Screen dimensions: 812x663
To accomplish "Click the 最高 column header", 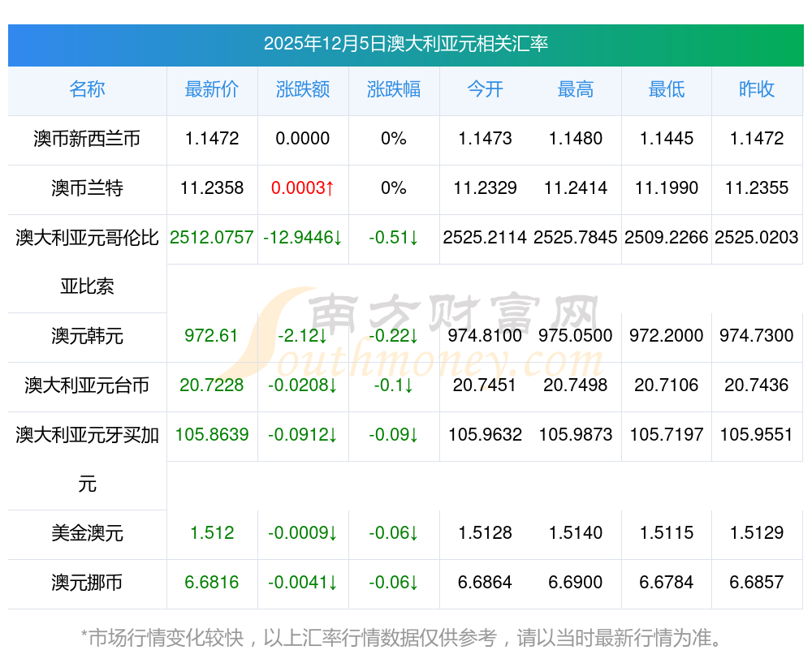I will point(576,90).
